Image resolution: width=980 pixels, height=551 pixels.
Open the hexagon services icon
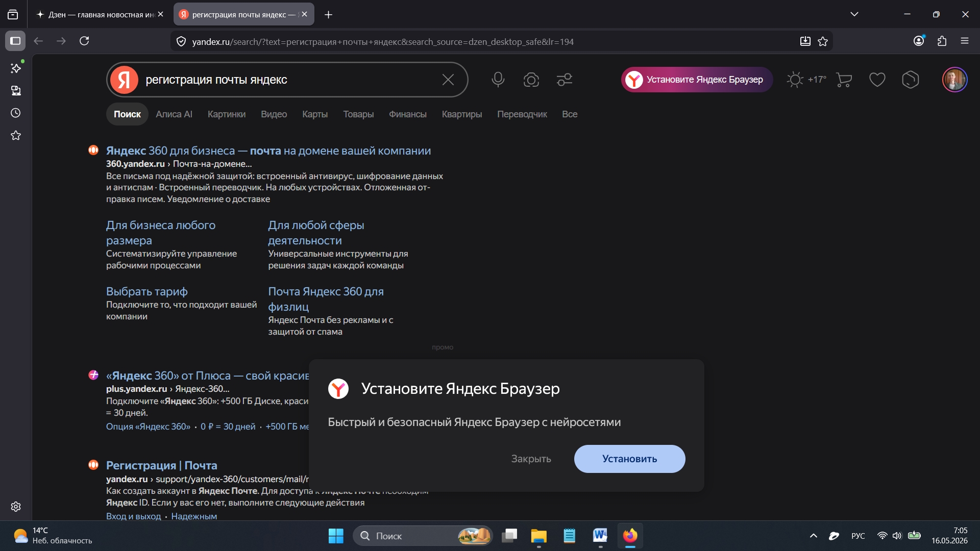click(911, 80)
